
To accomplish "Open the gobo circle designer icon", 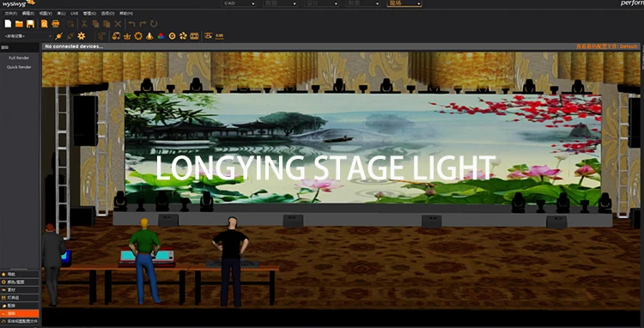I will 172,36.
